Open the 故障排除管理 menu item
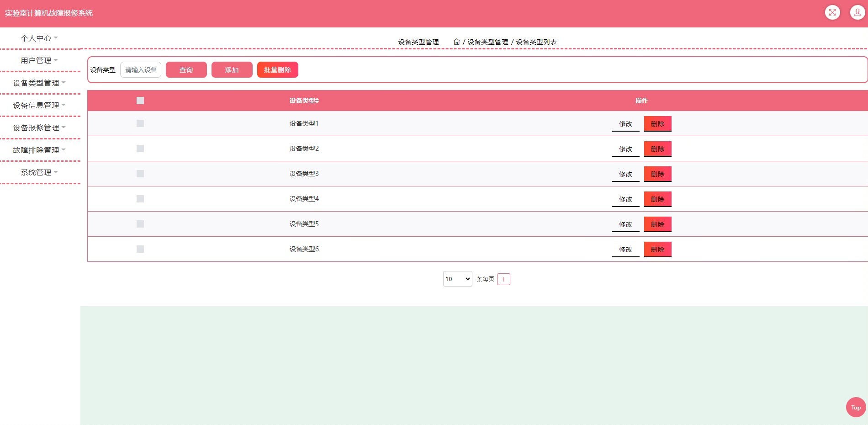The height and width of the screenshot is (425, 868). coord(39,150)
